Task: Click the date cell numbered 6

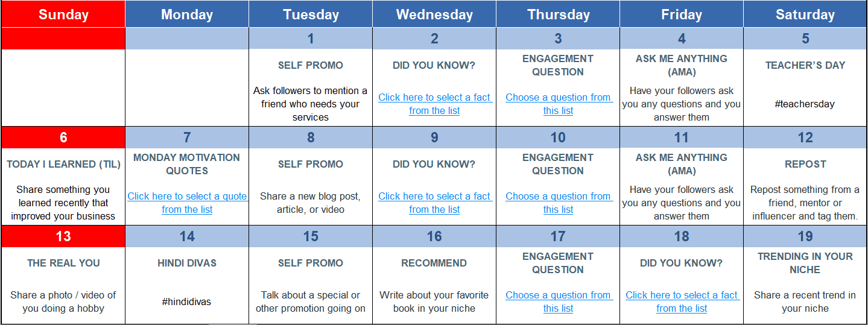Action: [63, 137]
